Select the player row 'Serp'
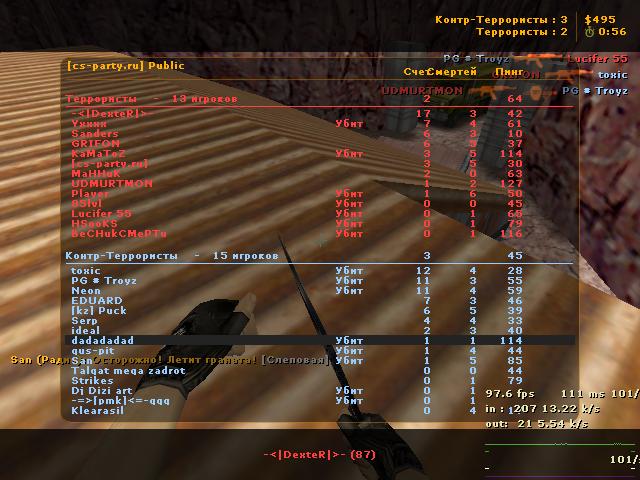640x480 pixels. (x=320, y=320)
